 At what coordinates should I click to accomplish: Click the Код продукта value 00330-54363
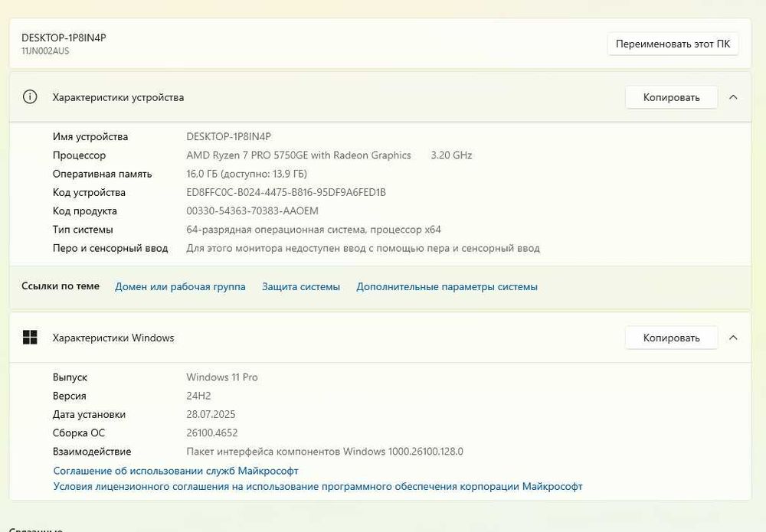[x=252, y=211]
